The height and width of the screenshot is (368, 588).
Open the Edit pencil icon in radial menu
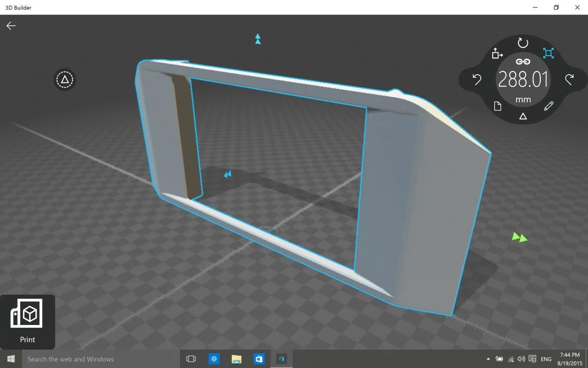(548, 106)
